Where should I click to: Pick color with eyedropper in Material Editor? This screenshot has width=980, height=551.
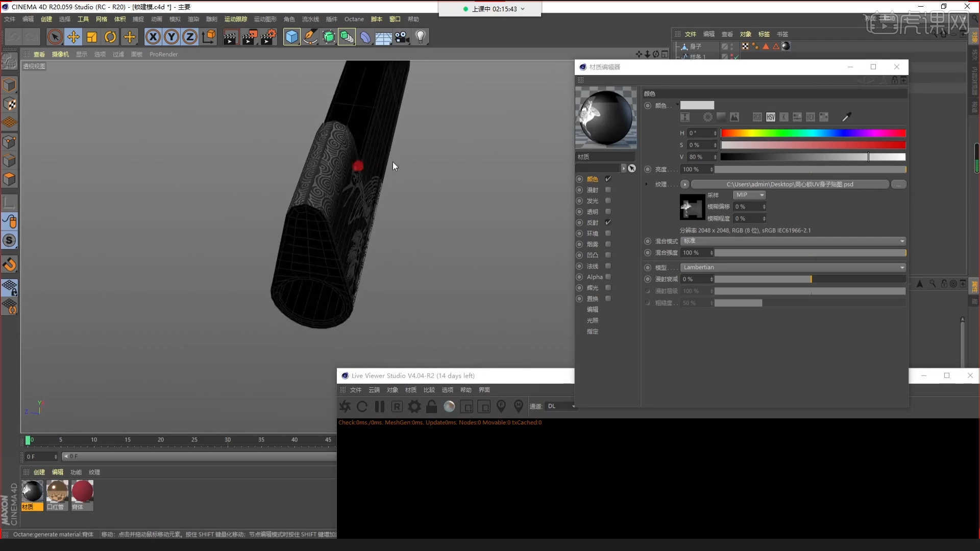(x=846, y=117)
